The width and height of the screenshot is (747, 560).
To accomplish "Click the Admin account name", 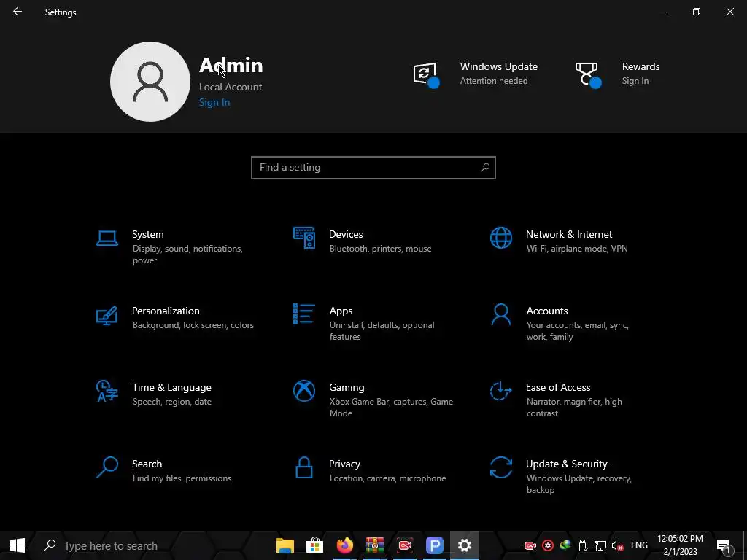I will click(x=231, y=65).
